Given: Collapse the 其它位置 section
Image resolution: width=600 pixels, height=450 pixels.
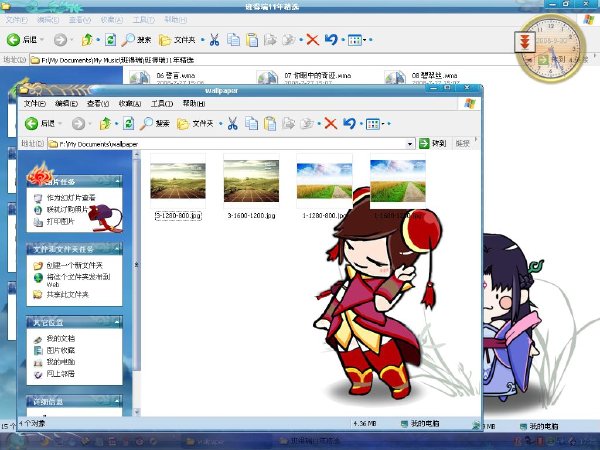Looking at the screenshot, I should 117,323.
